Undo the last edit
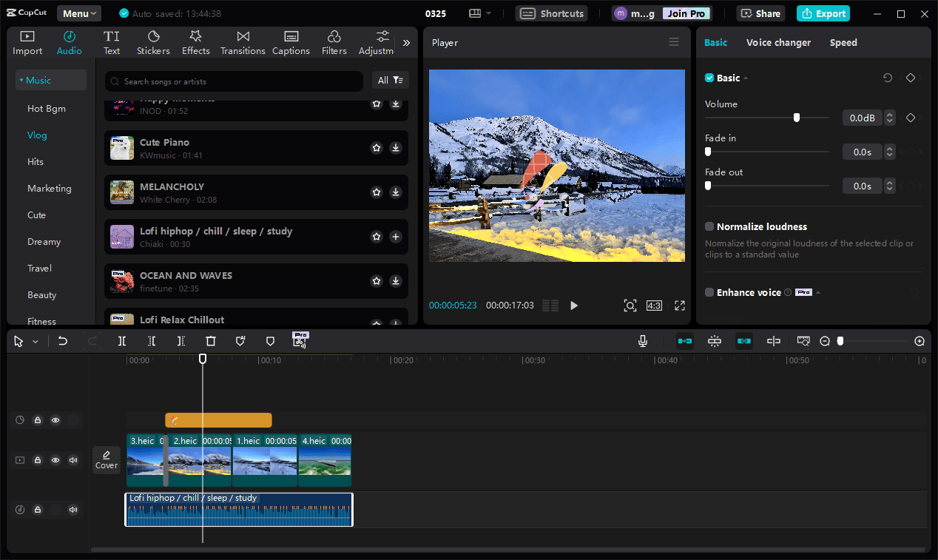938x560 pixels. pyautogui.click(x=63, y=340)
